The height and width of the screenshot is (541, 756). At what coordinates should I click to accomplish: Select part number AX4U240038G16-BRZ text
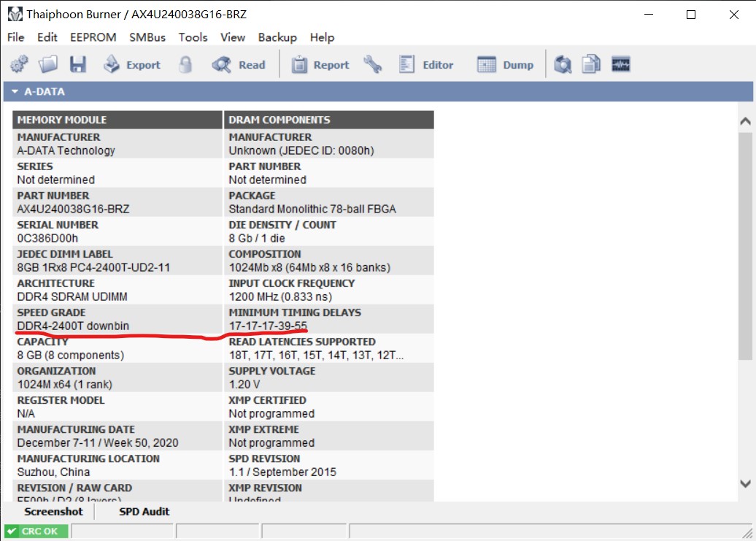click(x=73, y=209)
